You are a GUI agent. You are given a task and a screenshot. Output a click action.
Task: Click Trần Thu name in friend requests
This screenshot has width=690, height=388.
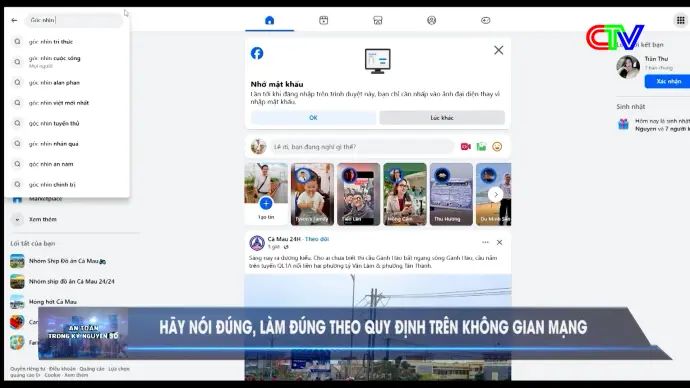click(656, 59)
